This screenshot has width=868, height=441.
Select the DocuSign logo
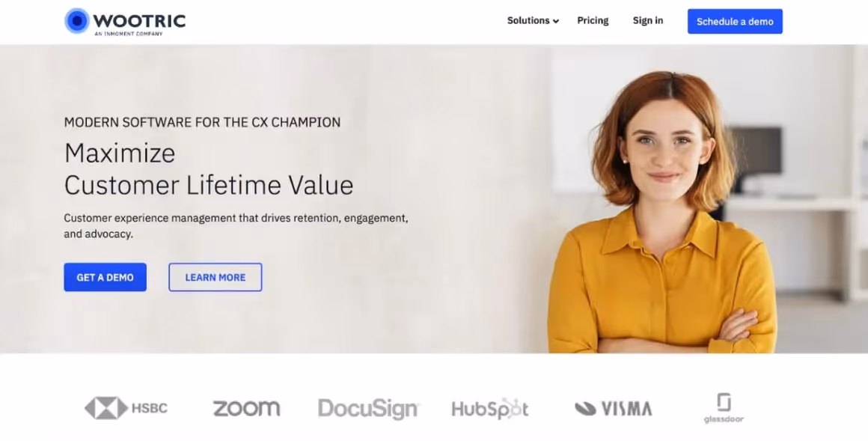tap(368, 409)
